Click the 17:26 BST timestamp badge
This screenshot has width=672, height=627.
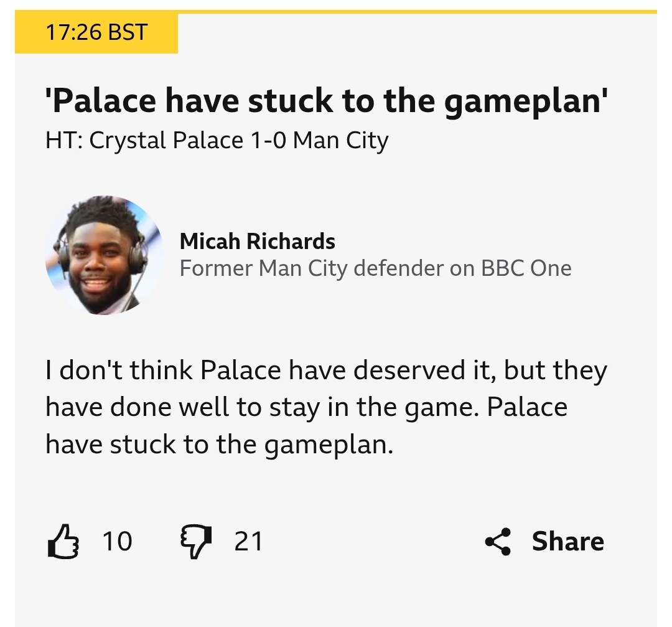pyautogui.click(x=96, y=32)
